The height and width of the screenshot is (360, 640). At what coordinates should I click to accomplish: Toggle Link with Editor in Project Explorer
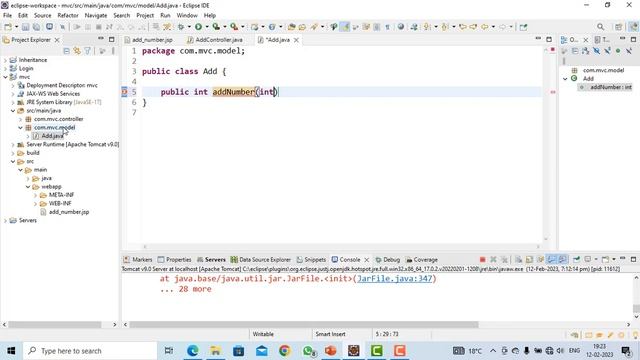point(77,51)
